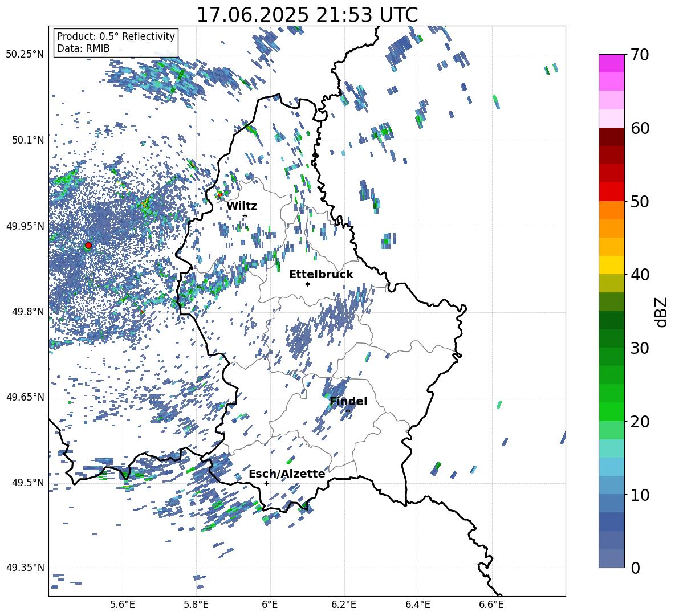The image size is (675, 616).
Task: Click the 50 colorbar tick label
Action: [x=640, y=201]
